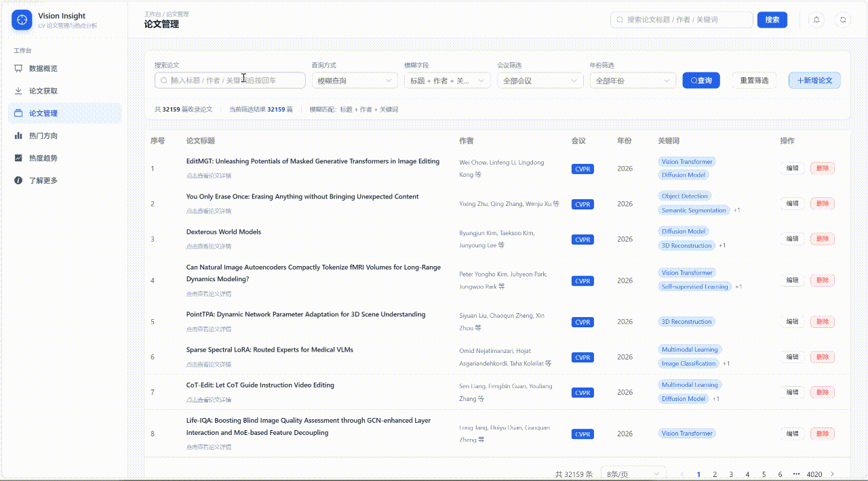Click the 搜索论文 filter input field
The width and height of the screenshot is (868, 481).
(230, 81)
